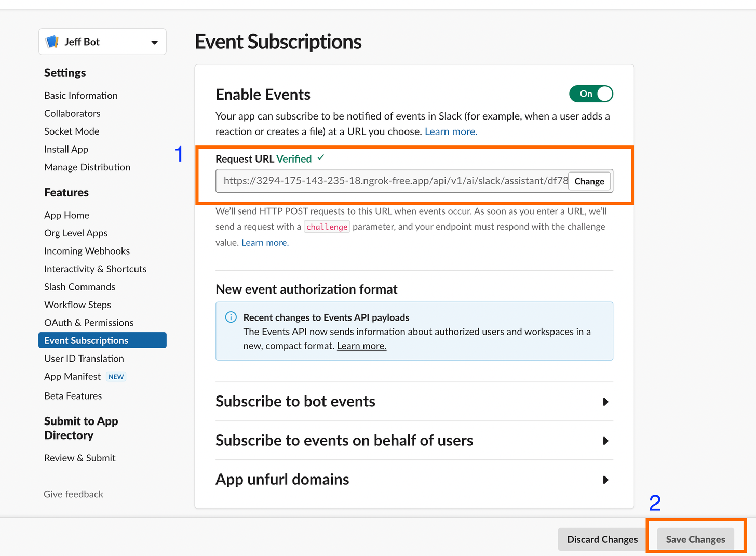The image size is (756, 556).
Task: Open Learn more link in Events API notice
Action: (361, 346)
